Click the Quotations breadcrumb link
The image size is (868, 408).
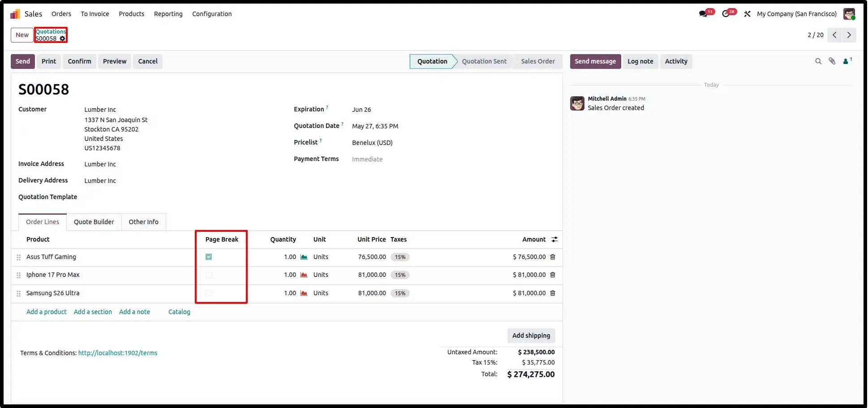tap(51, 31)
